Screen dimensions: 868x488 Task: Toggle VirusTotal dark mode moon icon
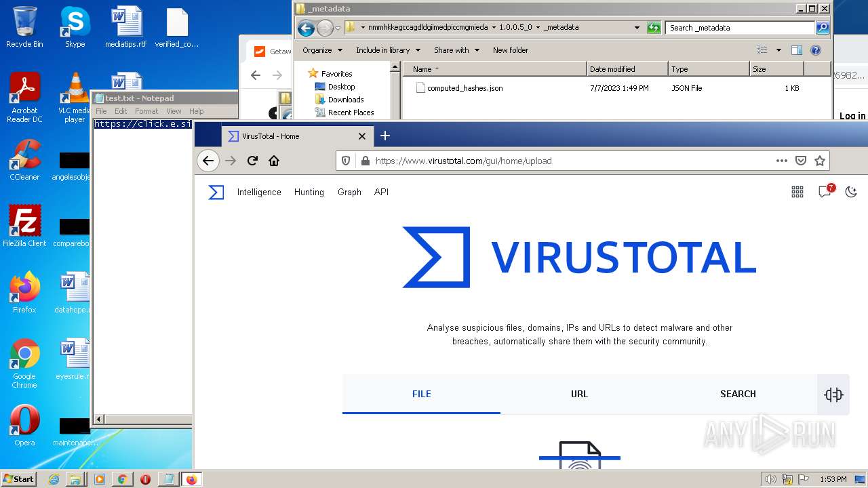click(851, 192)
